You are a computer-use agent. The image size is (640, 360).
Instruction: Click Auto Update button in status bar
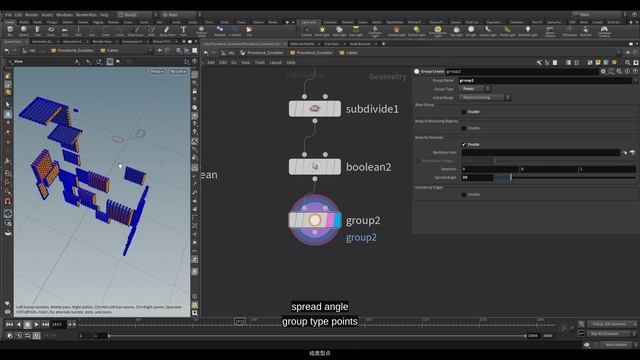[x=616, y=345]
